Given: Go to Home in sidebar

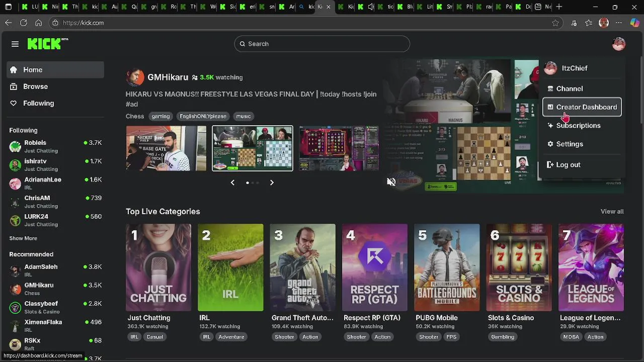Looking at the screenshot, I should click(55, 70).
